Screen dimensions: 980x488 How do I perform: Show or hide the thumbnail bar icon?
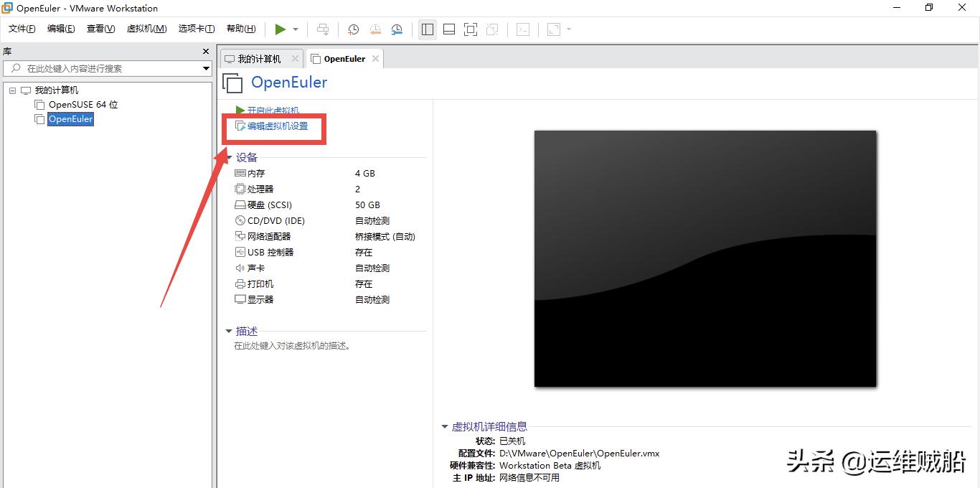pos(448,29)
